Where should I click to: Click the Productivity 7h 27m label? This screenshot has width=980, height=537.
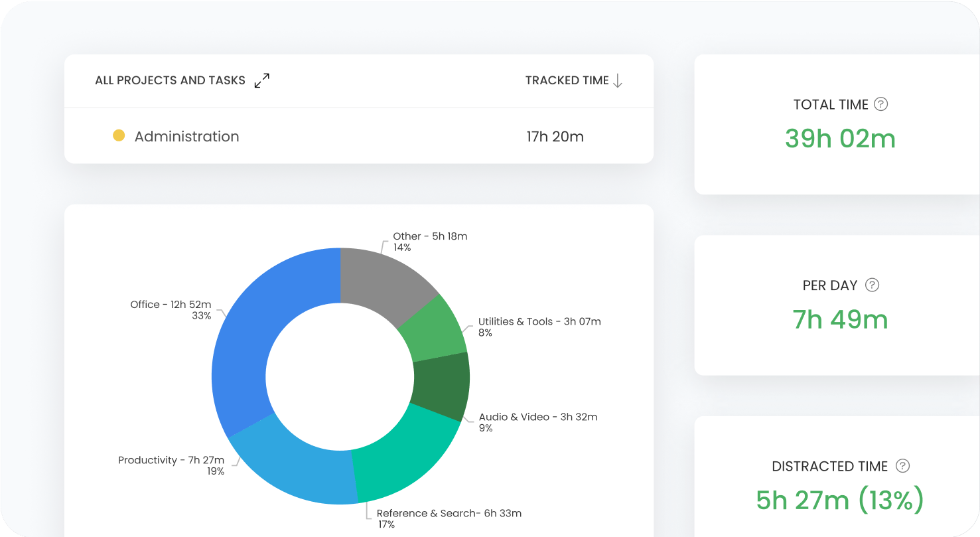click(x=171, y=461)
